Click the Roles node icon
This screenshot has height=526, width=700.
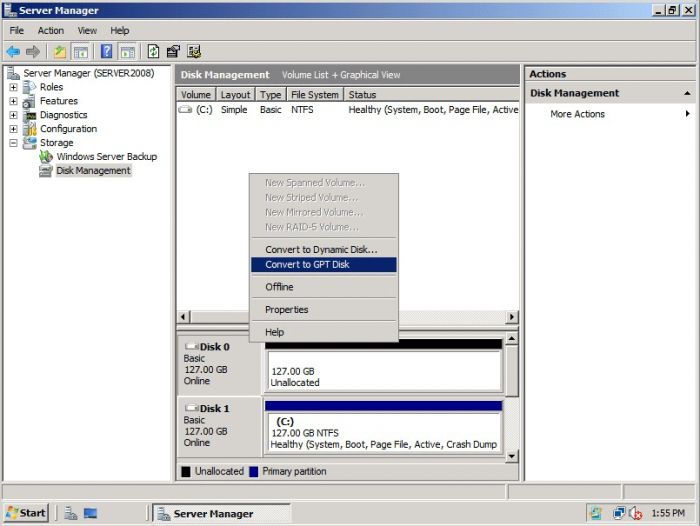coord(29,87)
